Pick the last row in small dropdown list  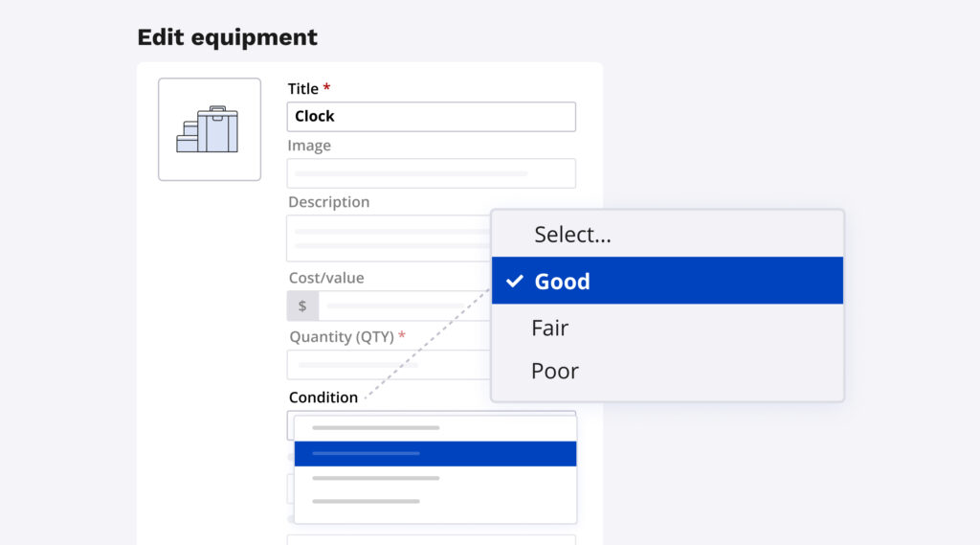pos(434,501)
